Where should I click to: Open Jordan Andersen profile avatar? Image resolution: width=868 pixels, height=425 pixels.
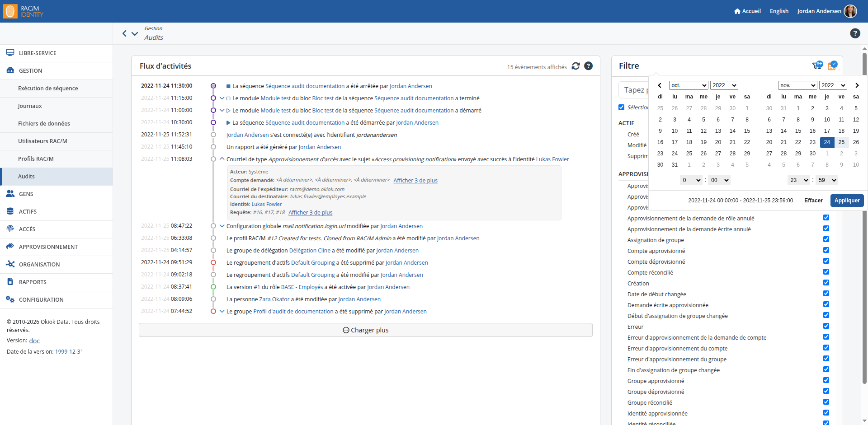click(x=850, y=11)
